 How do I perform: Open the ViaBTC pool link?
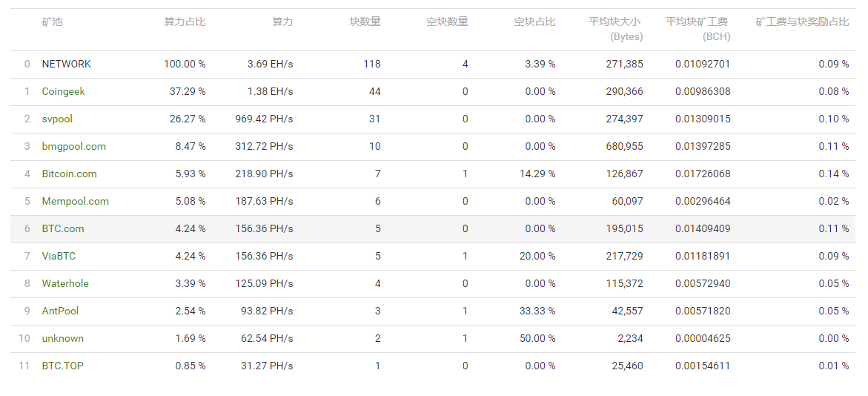click(x=59, y=256)
